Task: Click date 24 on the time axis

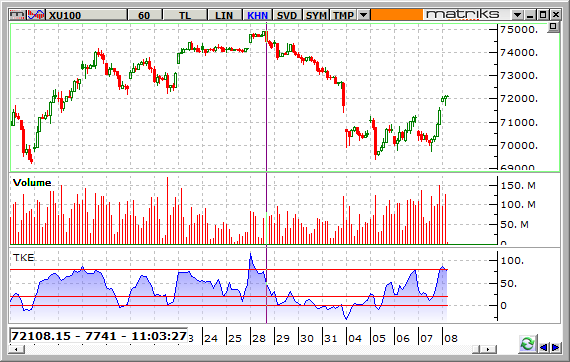Action: 211,338
